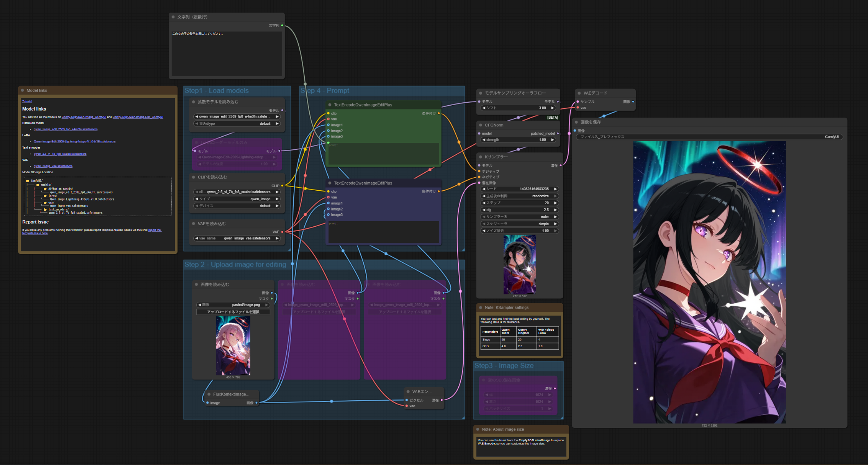Click the Kサンプラー 潜在 output slot
The image size is (868, 465).
(560, 165)
